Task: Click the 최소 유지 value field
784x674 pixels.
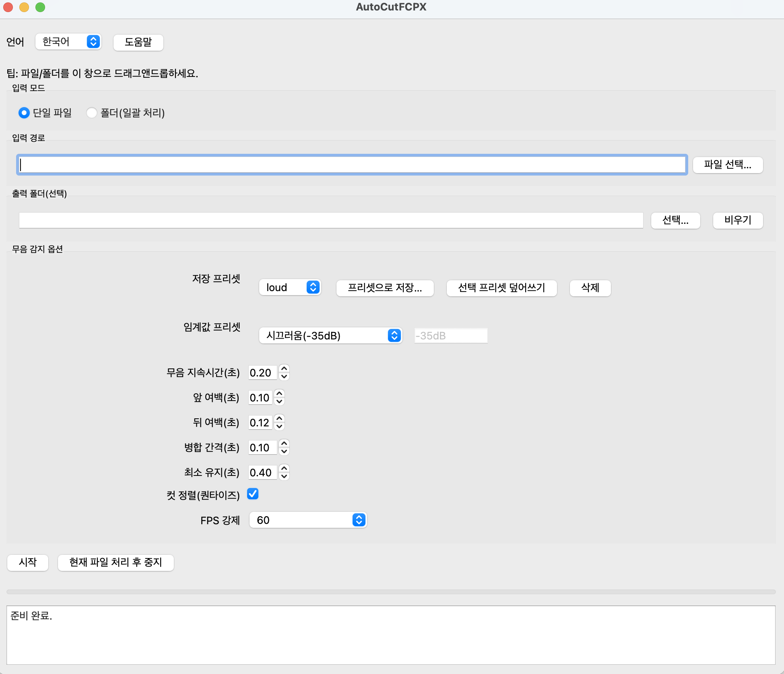Action: click(x=262, y=473)
